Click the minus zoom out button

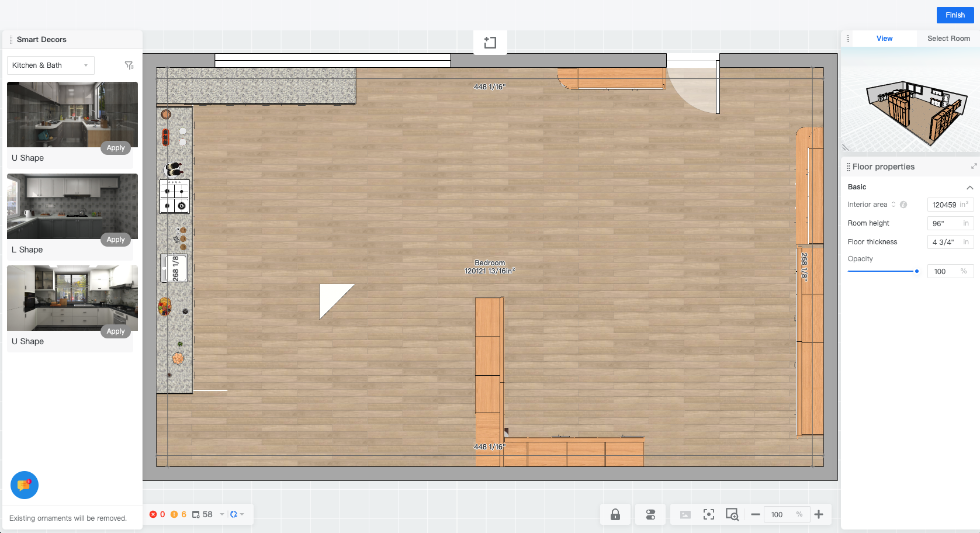755,514
